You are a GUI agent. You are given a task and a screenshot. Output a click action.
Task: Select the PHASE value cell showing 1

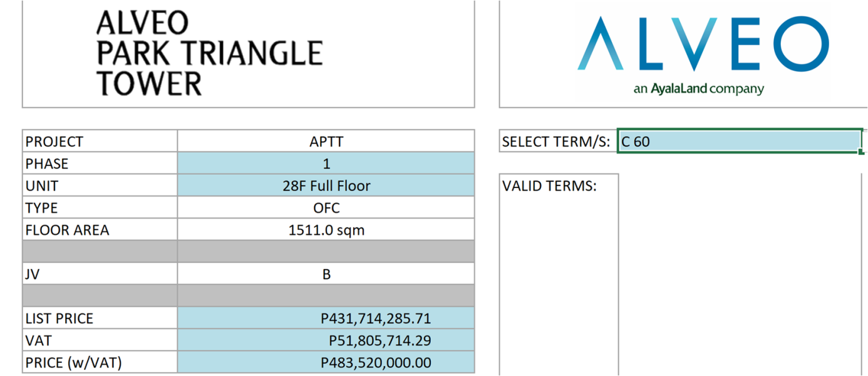[326, 164]
